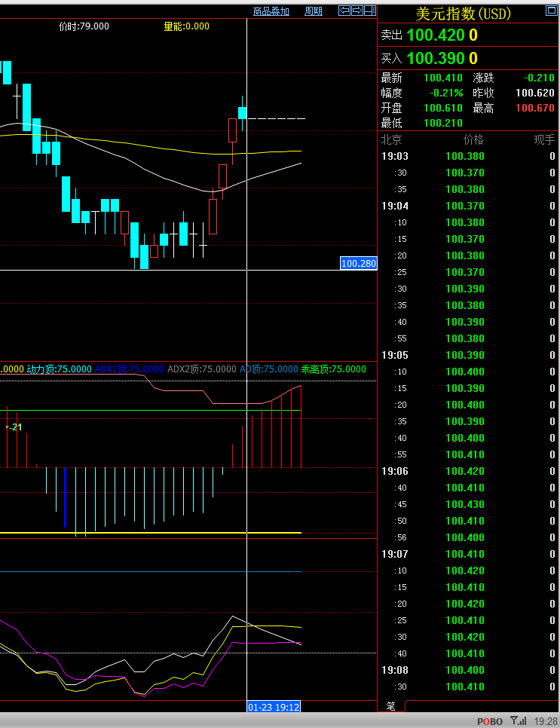Screen dimensions: 560x728
Task: Click the POBO logo in status bar
Action: click(490, 721)
